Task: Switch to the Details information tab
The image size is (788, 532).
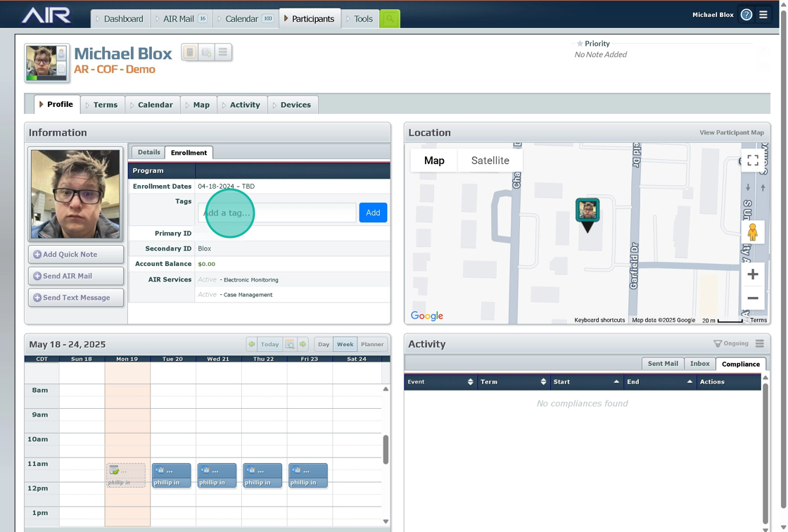Action: 148,152
